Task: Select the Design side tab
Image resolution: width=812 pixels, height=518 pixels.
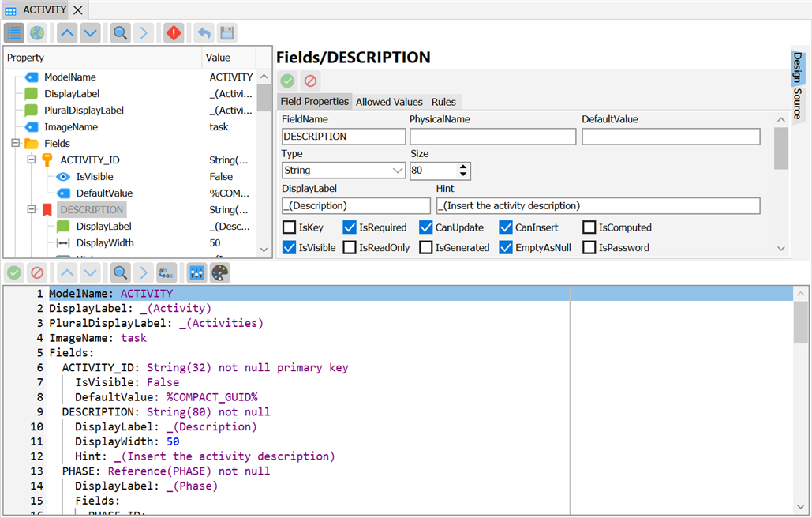Action: [x=798, y=67]
